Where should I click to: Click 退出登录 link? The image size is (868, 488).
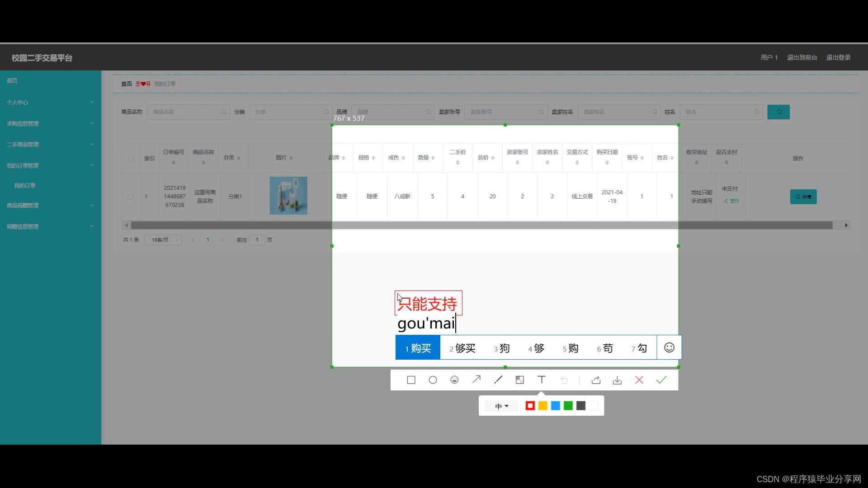pyautogui.click(x=838, y=57)
